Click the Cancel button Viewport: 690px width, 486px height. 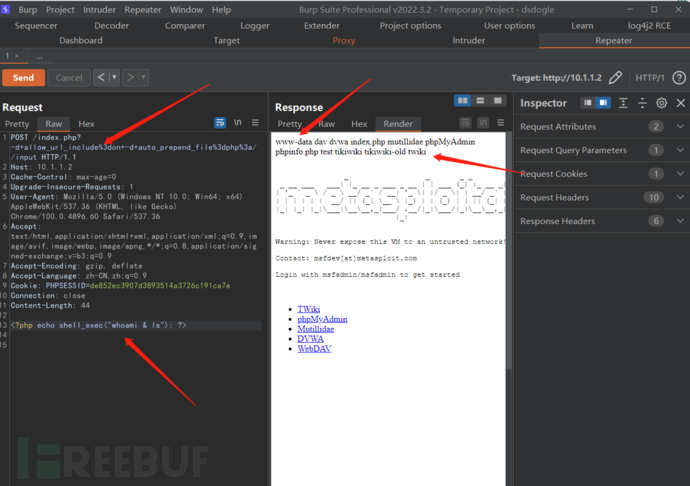[x=69, y=77]
